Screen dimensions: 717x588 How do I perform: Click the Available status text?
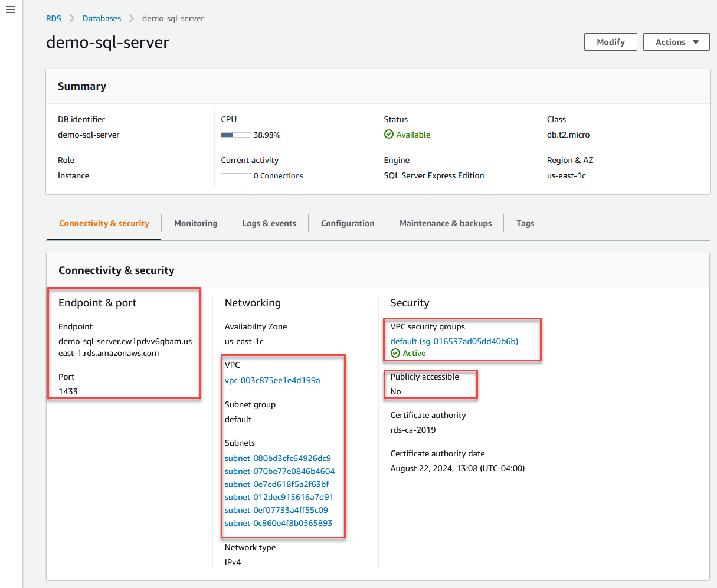click(413, 135)
